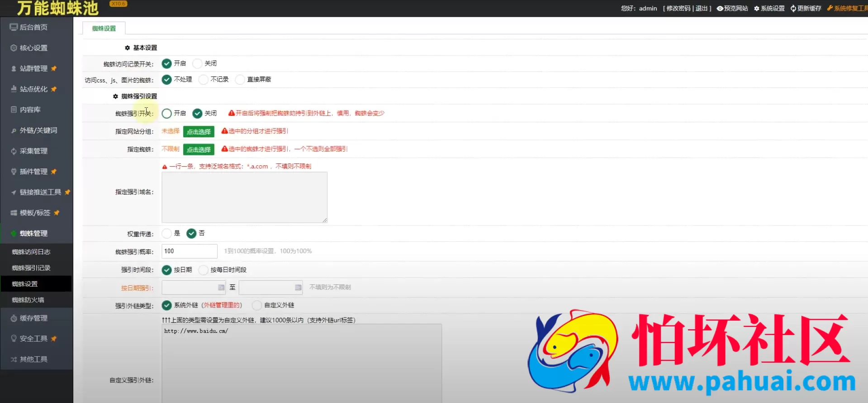868x403 pixels.
Task: Click the refresh icon for 更新缓存
Action: 793,9
